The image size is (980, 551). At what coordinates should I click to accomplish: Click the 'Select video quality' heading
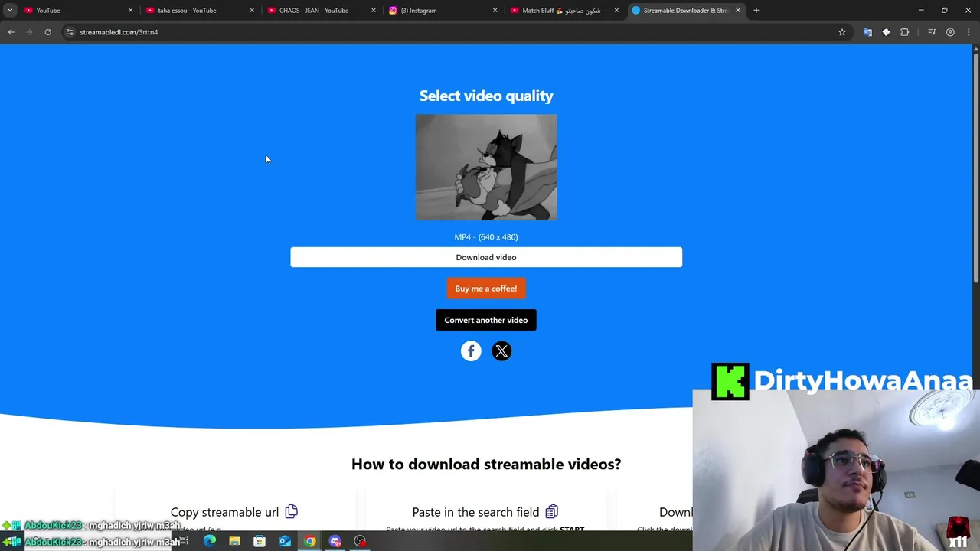[x=486, y=96]
